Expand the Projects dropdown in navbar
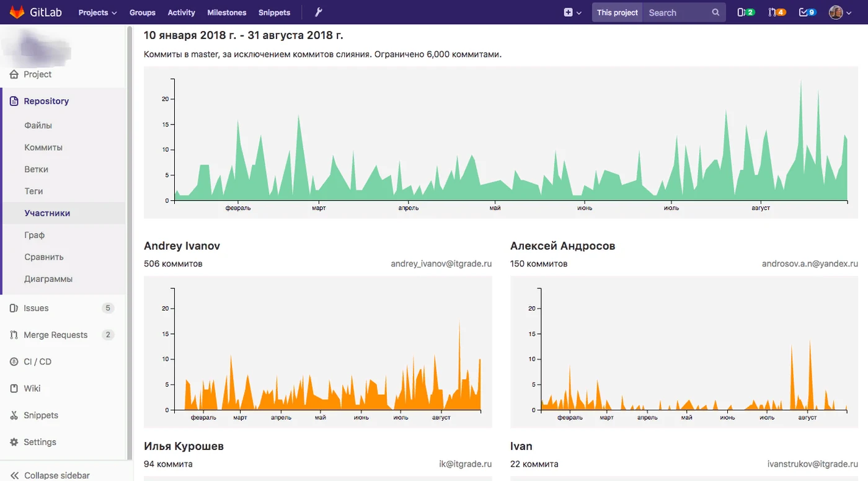This screenshot has width=868, height=481. (97, 12)
